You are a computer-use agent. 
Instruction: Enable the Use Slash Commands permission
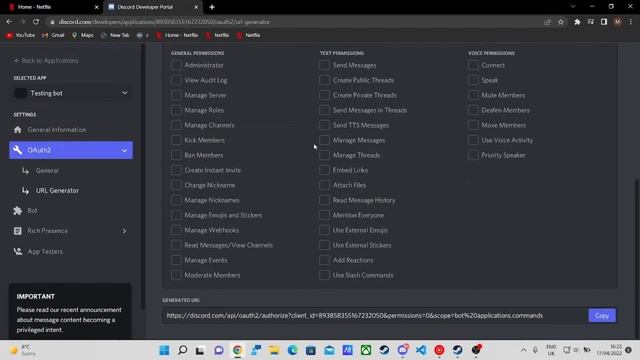pos(324,275)
